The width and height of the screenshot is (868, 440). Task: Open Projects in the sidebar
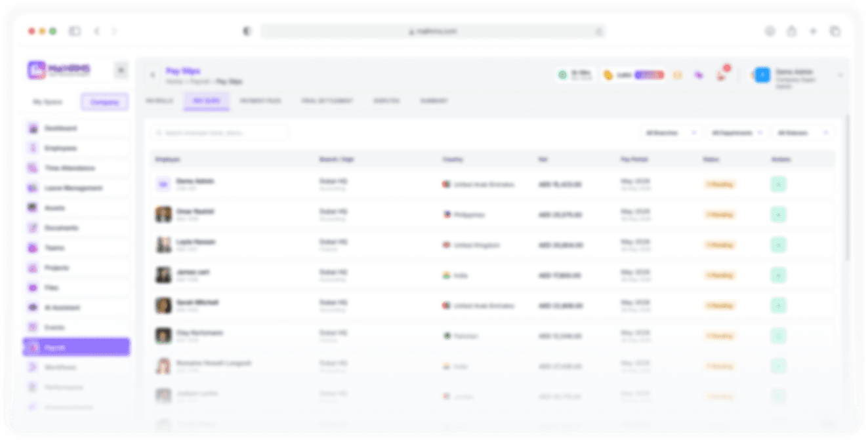(x=76, y=268)
